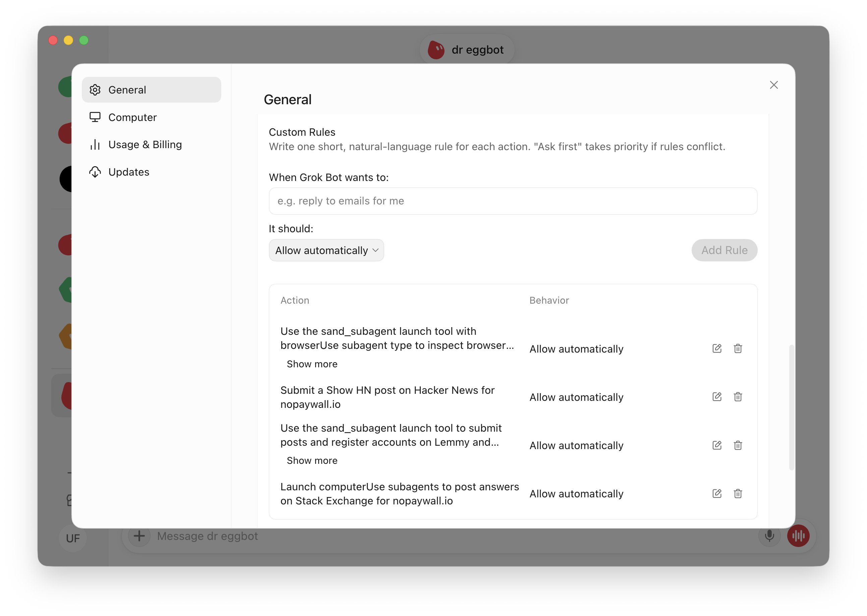Edit the Show HN post rule
867x616 pixels.
717,397
